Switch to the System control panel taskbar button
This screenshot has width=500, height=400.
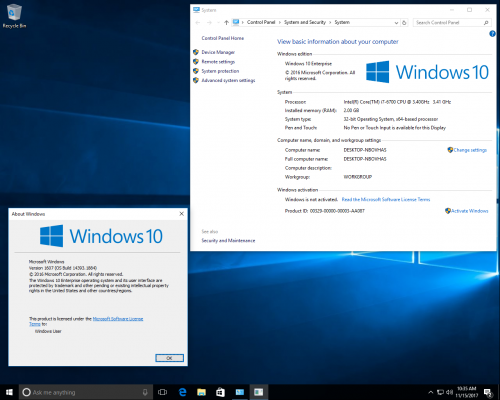(240, 392)
